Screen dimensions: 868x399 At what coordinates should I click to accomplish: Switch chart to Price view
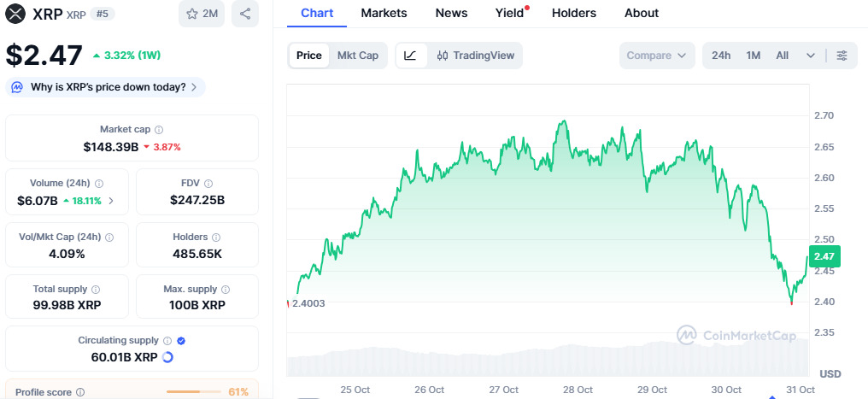[308, 56]
